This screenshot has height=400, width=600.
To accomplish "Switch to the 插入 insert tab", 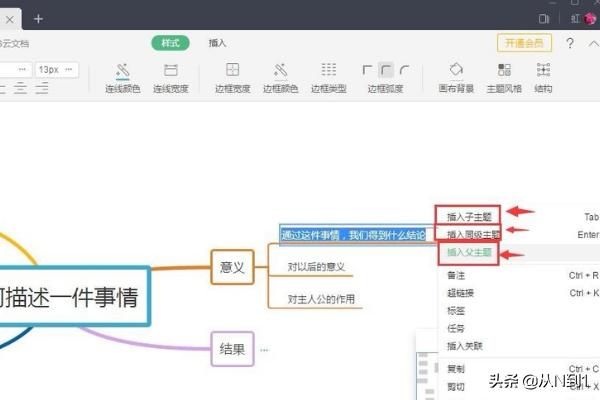I will tap(217, 43).
